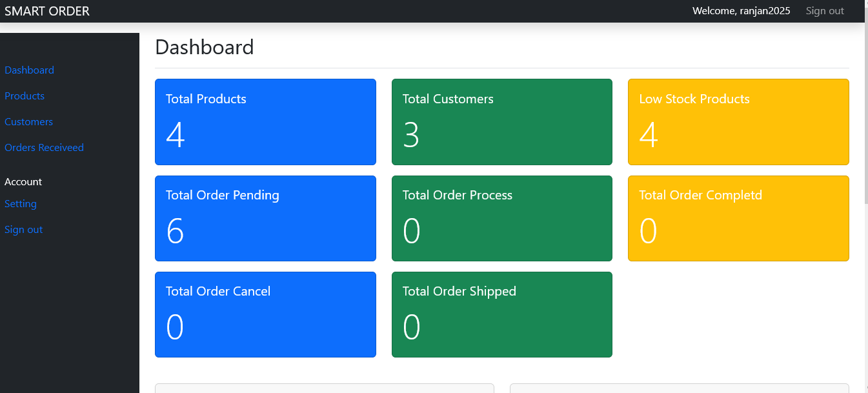
Task: Open the Setting page under Account
Action: click(20, 203)
